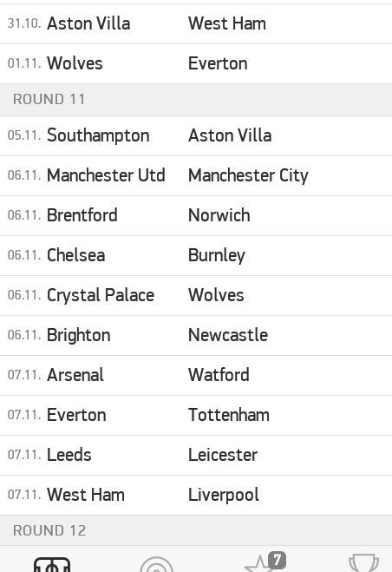Image resolution: width=392 pixels, height=572 pixels.
Task: Open Everton vs Tottenham fixture
Action: tap(196, 415)
